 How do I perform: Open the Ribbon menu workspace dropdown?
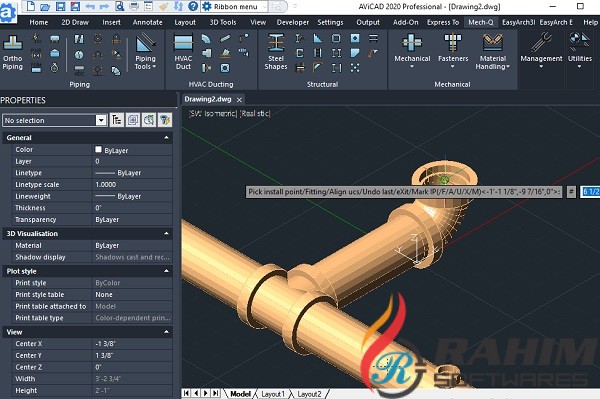coord(235,7)
